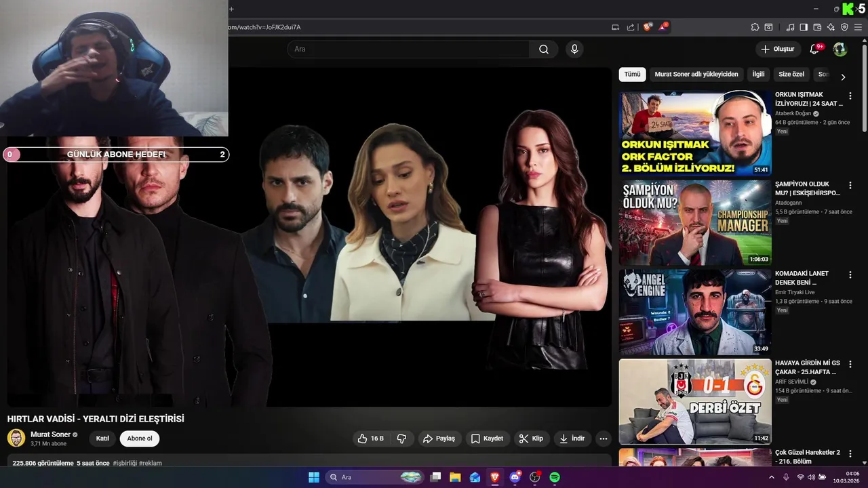This screenshot has height=488, width=868.
Task: Click the install/cast screen icon in the address bar
Action: tap(615, 27)
